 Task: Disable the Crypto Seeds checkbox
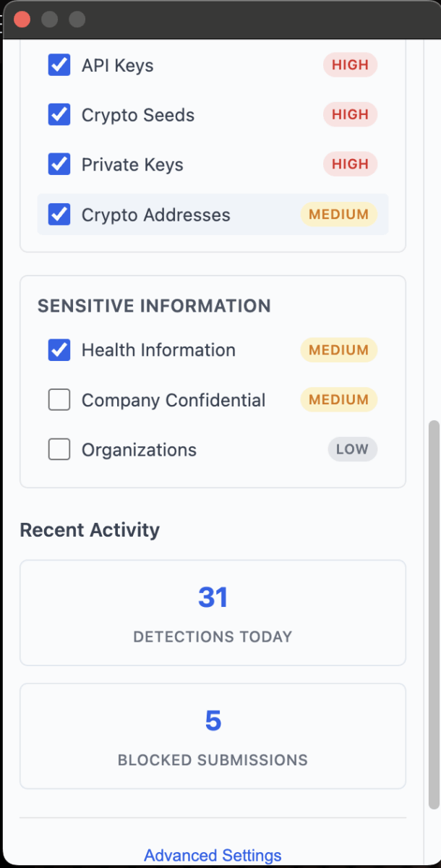(59, 115)
